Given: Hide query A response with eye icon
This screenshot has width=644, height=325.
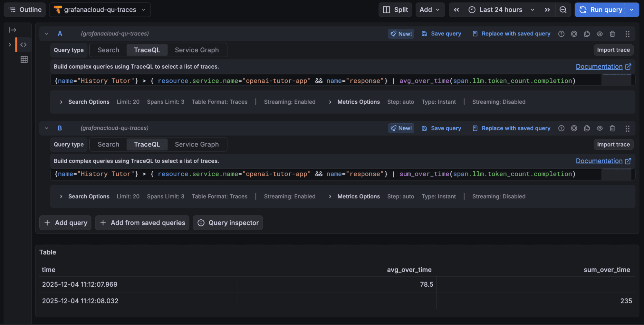Looking at the screenshot, I should [600, 34].
